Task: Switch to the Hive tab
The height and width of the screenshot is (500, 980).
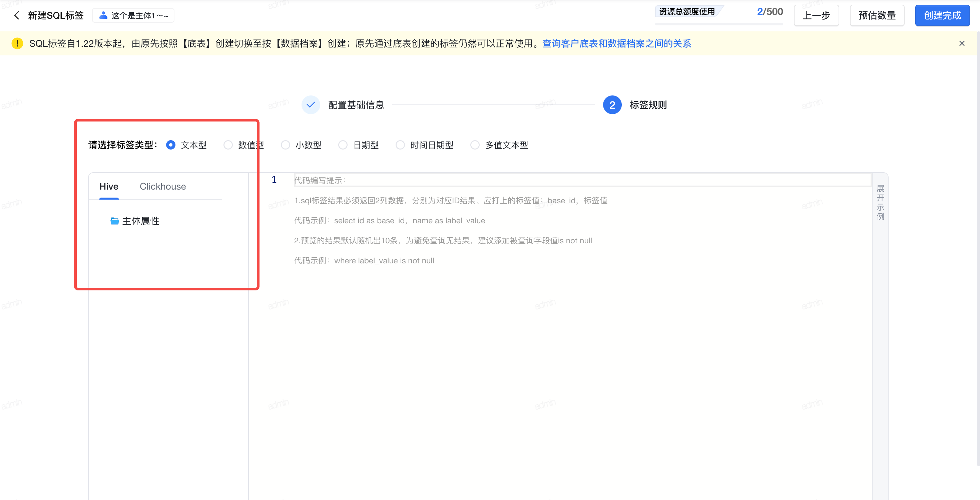Action: [x=109, y=186]
